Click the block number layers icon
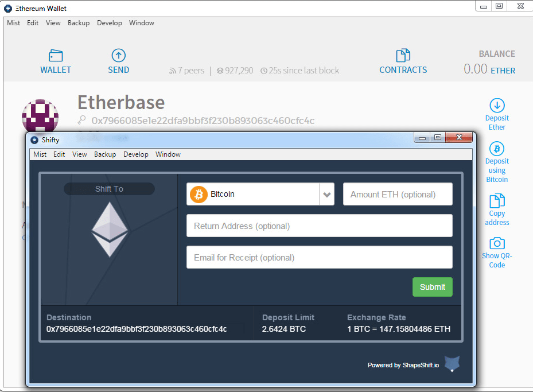The height and width of the screenshot is (392, 533). (220, 71)
